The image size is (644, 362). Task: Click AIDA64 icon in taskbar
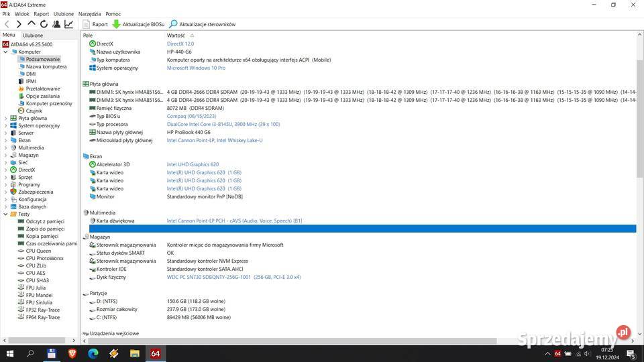[x=156, y=354]
